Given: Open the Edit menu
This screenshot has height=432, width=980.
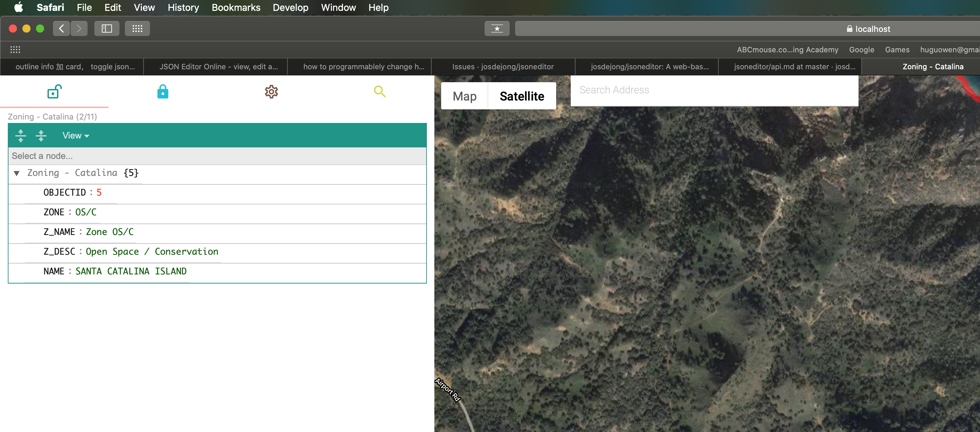Looking at the screenshot, I should coord(113,7).
